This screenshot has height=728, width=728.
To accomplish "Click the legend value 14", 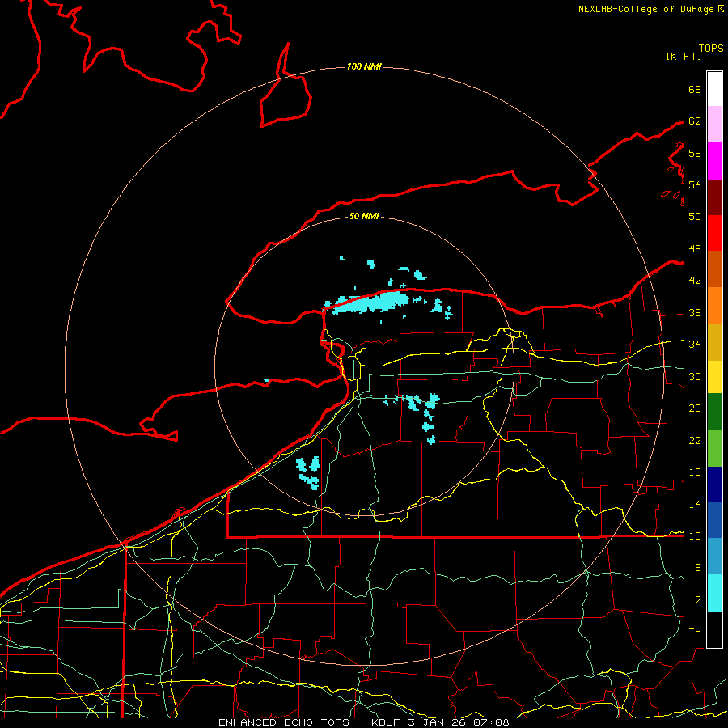I will 695,504.
